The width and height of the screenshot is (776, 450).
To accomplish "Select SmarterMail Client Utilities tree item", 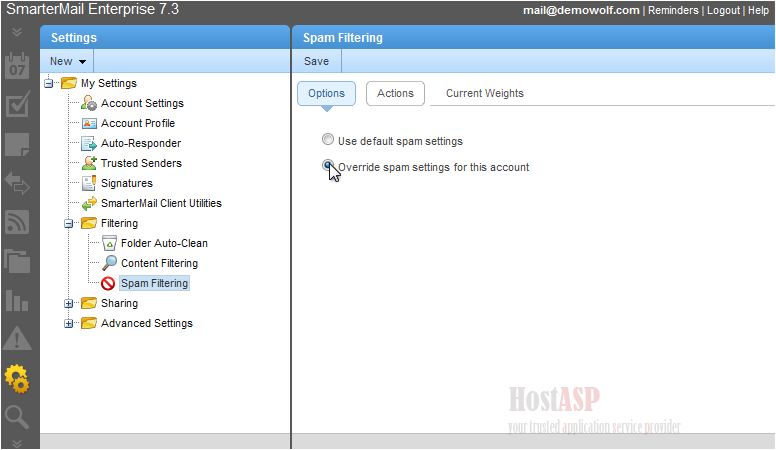I will (x=161, y=203).
